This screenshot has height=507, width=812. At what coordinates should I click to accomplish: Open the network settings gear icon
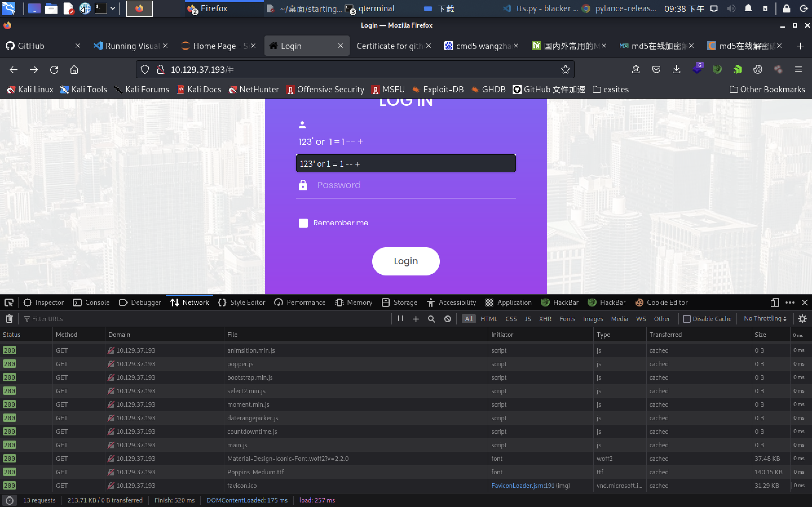pyautogui.click(x=802, y=319)
